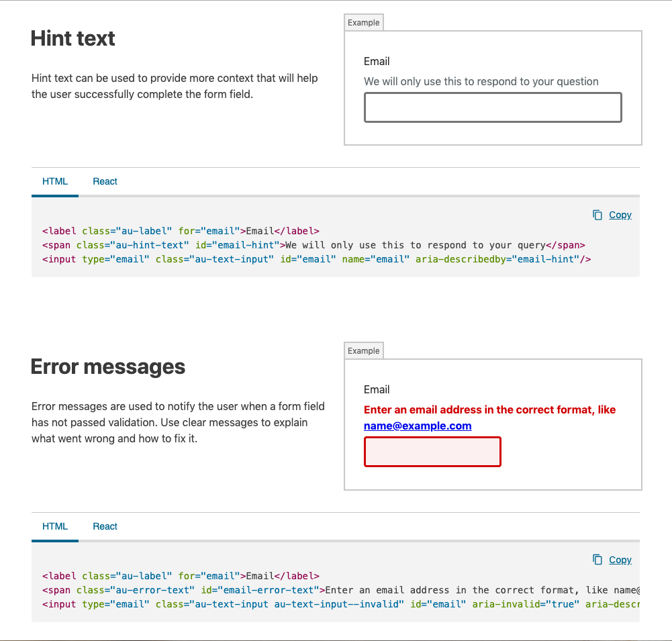Click the Email label in the error example
Image resolution: width=672 pixels, height=641 pixels.
click(x=377, y=390)
